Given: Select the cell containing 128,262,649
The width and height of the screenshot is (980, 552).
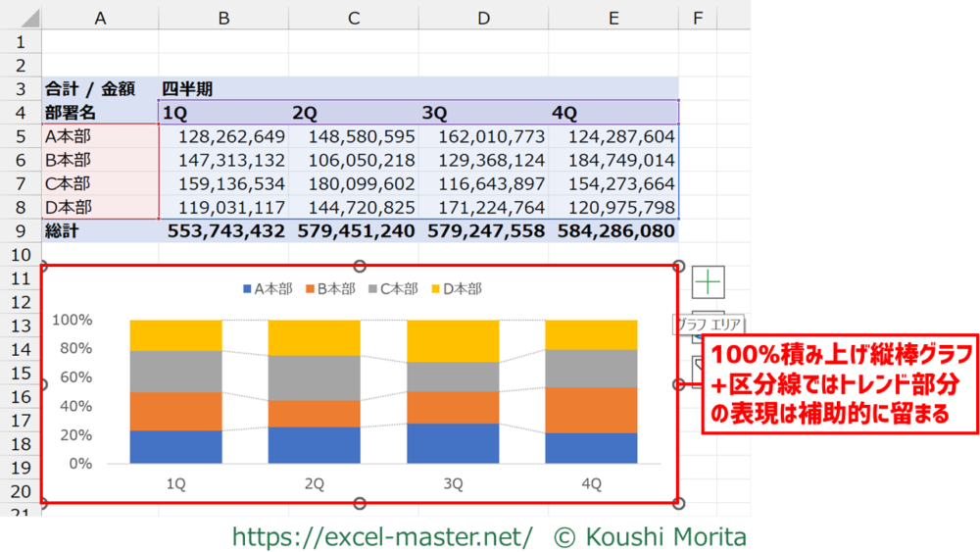Looking at the screenshot, I should point(223,137).
